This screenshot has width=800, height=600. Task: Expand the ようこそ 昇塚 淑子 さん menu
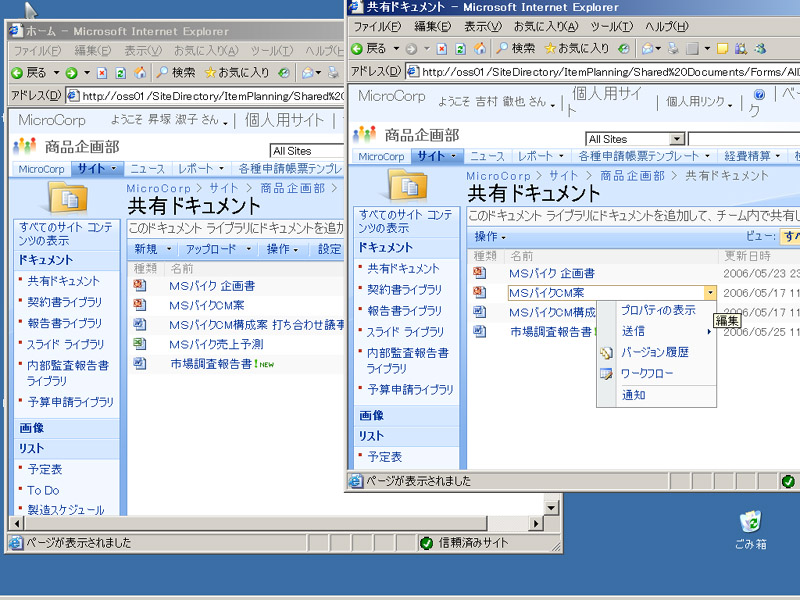click(169, 120)
